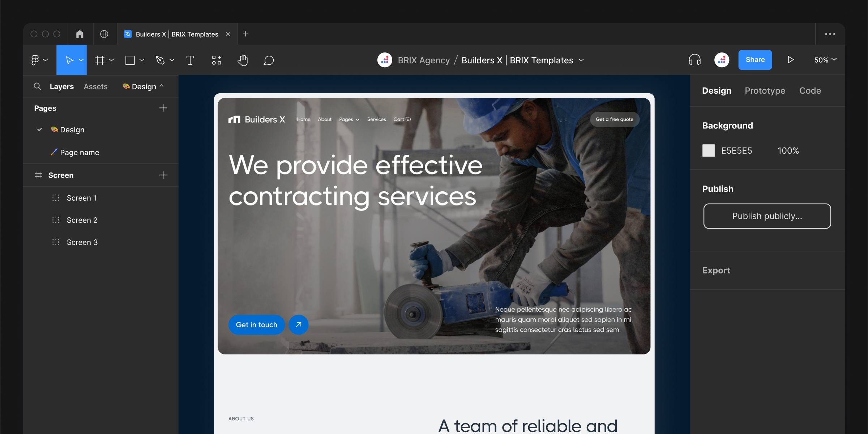
Task: Click the Publish publicly button
Action: click(x=767, y=216)
